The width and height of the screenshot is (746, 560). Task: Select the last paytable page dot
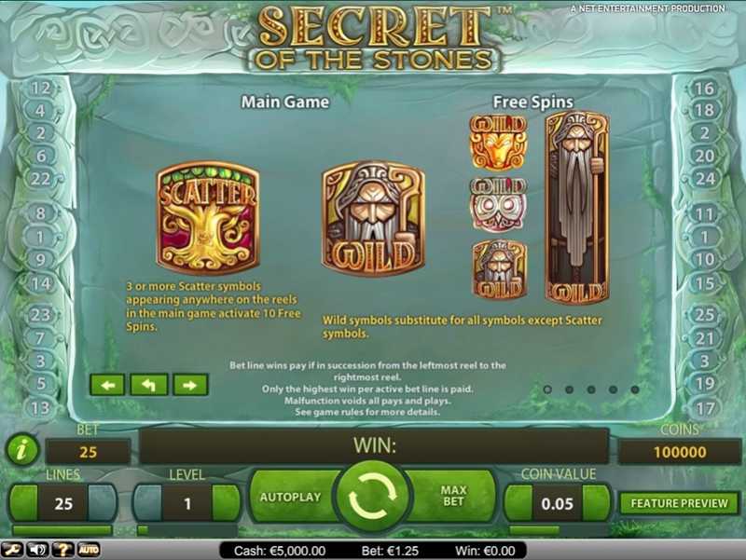[635, 389]
